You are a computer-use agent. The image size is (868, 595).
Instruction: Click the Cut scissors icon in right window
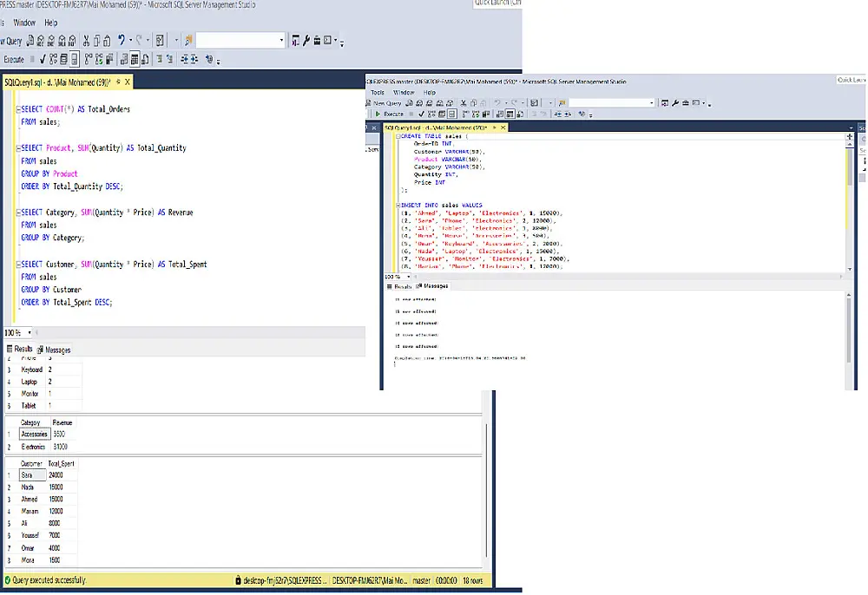(464, 103)
